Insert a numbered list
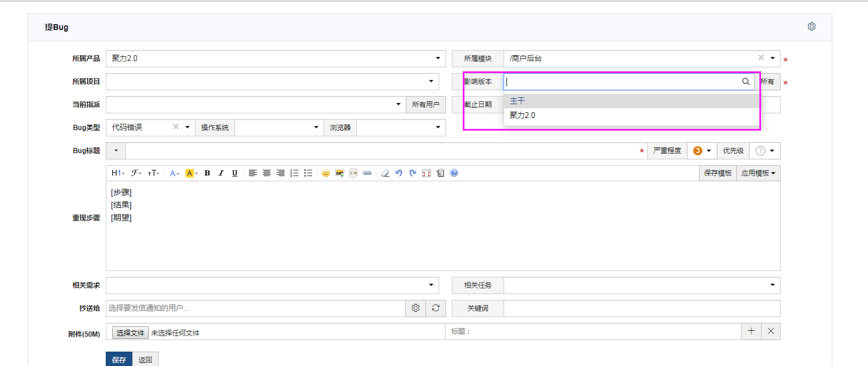Screen dimensions: 868x366 (294, 173)
